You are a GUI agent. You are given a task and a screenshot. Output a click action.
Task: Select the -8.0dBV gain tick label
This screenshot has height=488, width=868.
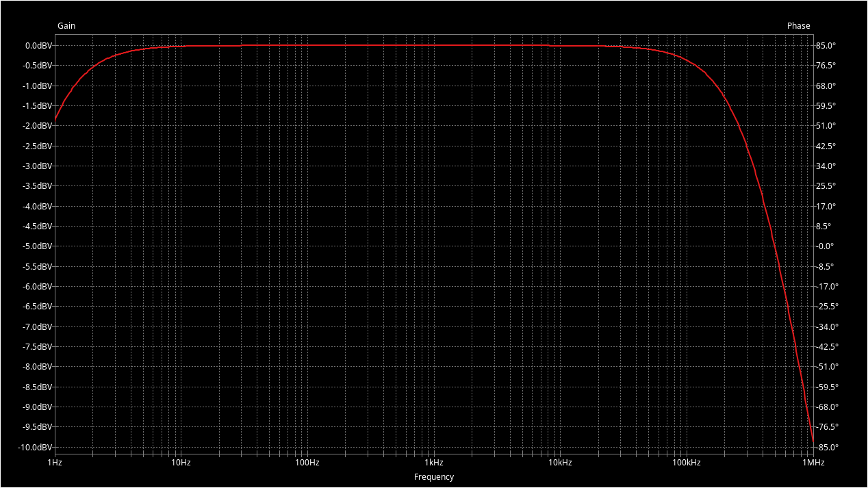coord(37,367)
